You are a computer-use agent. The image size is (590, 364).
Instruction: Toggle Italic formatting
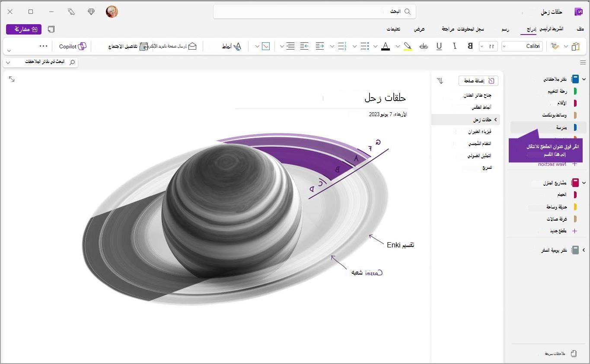pyautogui.click(x=455, y=46)
